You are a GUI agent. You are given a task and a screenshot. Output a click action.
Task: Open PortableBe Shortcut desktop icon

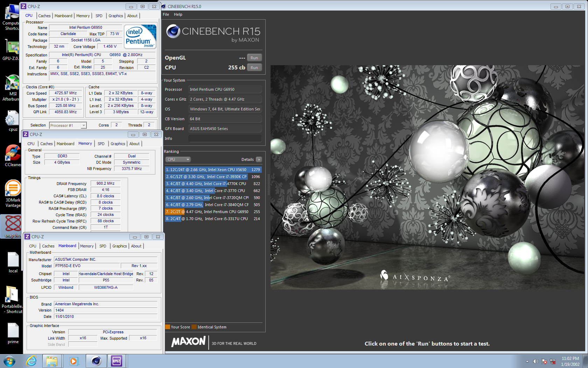tap(12, 300)
